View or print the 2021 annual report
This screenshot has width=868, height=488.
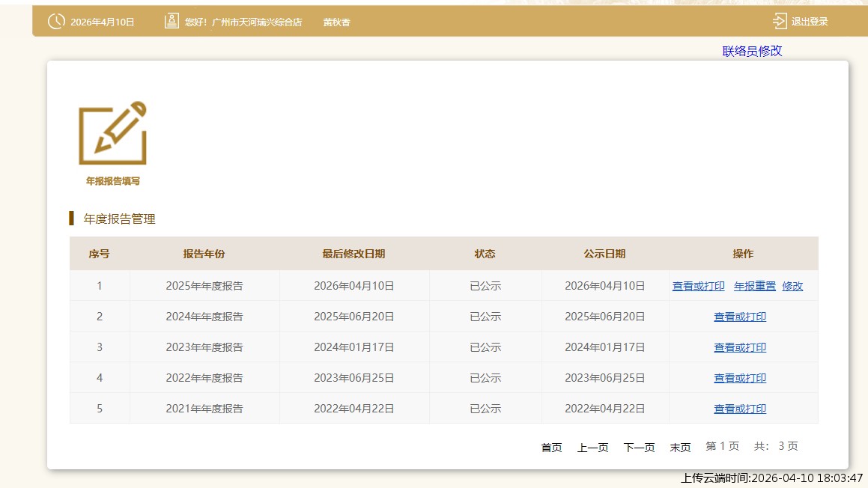click(x=740, y=409)
